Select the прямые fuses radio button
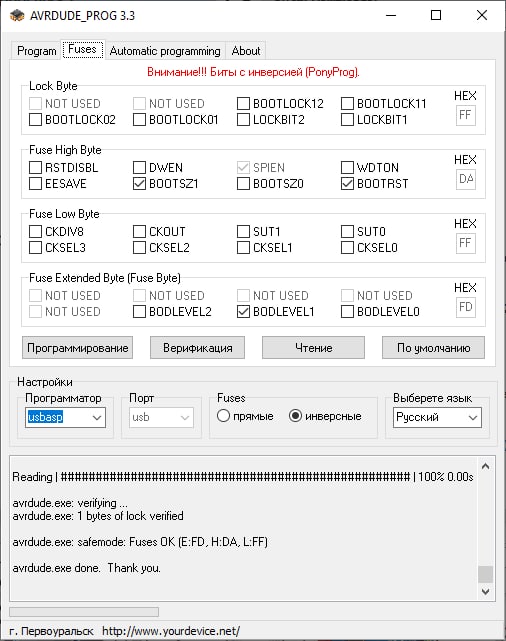506x641 pixels. [x=224, y=416]
